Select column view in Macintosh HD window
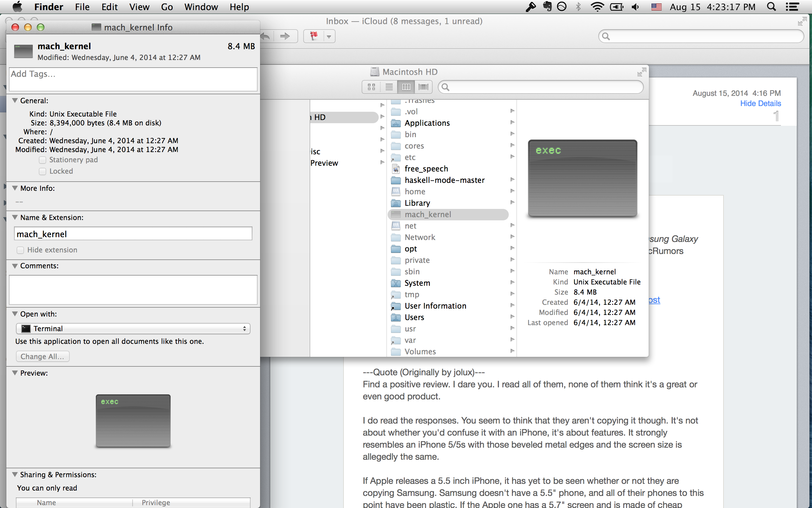The height and width of the screenshot is (508, 812). pos(406,87)
